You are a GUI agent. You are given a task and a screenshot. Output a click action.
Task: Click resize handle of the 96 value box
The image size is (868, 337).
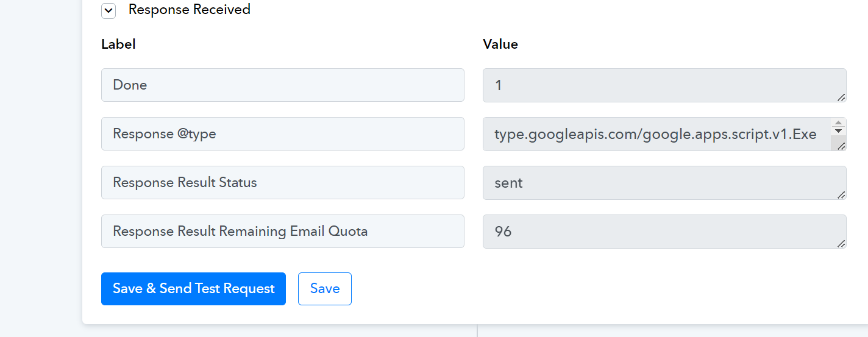point(841,243)
